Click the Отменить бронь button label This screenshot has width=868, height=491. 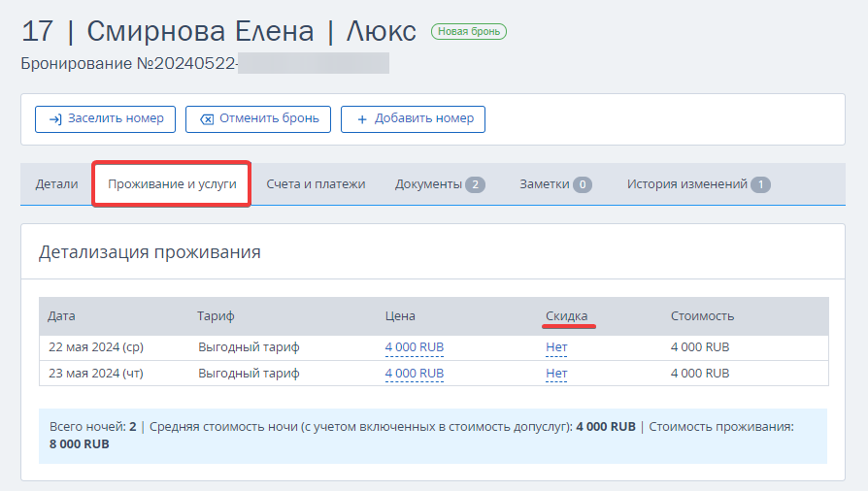pyautogui.click(x=269, y=118)
